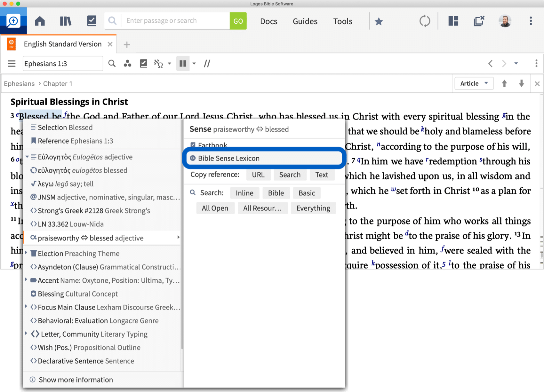Click the Ephesians 1:3 reference box
Viewport: 544px width, 392px height.
point(63,64)
